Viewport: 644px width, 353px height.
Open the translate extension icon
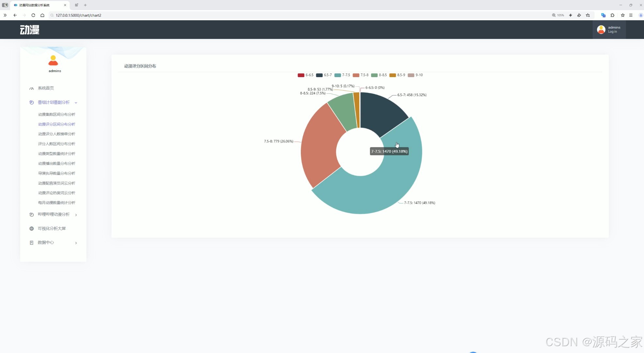[603, 15]
